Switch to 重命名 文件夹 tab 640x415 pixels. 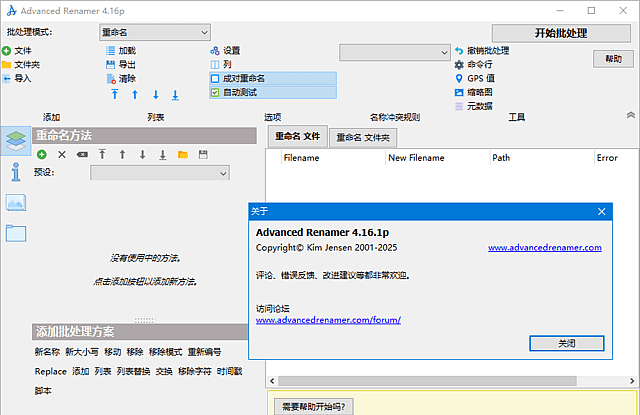click(363, 138)
